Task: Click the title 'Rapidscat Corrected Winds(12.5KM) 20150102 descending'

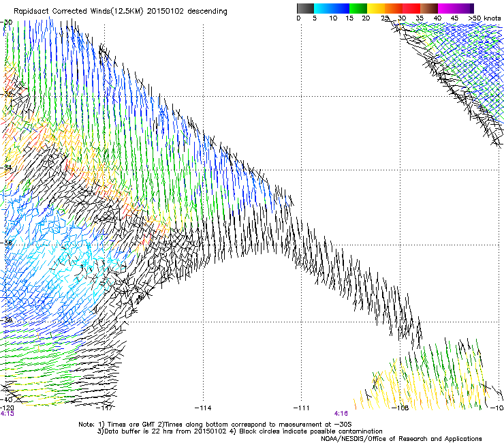Action: coord(121,12)
